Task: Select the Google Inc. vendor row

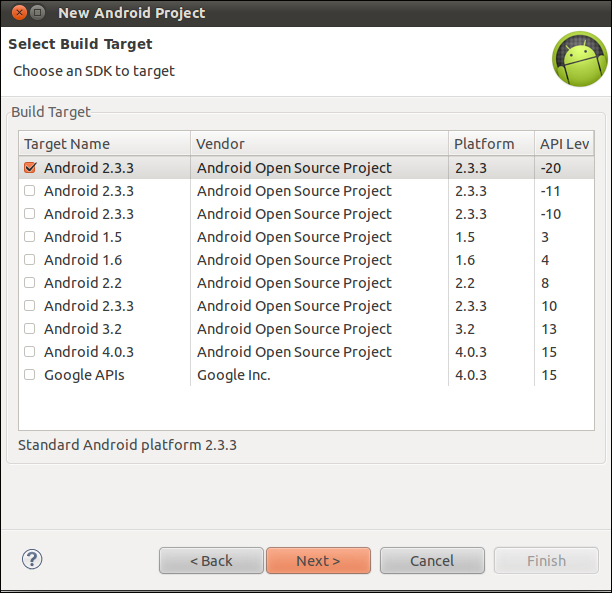Action: tap(306, 375)
